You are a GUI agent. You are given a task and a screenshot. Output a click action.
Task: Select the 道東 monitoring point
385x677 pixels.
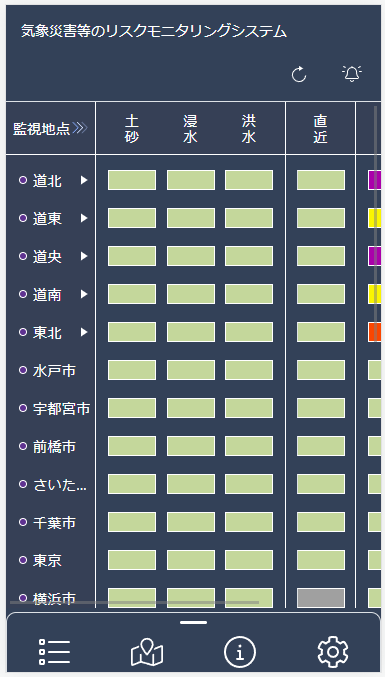point(41,218)
